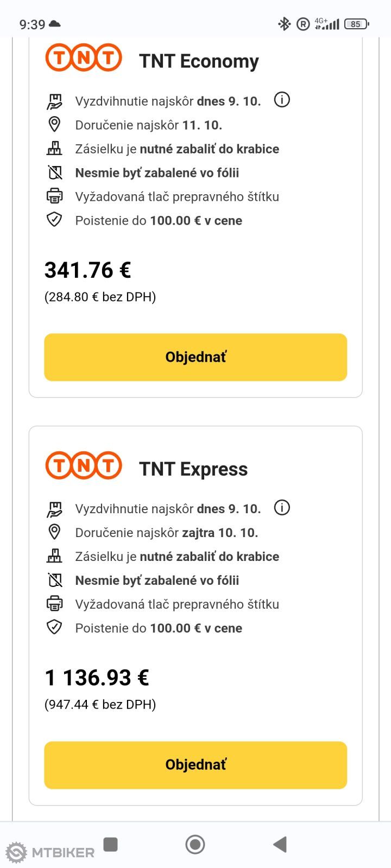Tap the battery indicator in the status bar
The image size is (391, 868).
pyautogui.click(x=357, y=24)
